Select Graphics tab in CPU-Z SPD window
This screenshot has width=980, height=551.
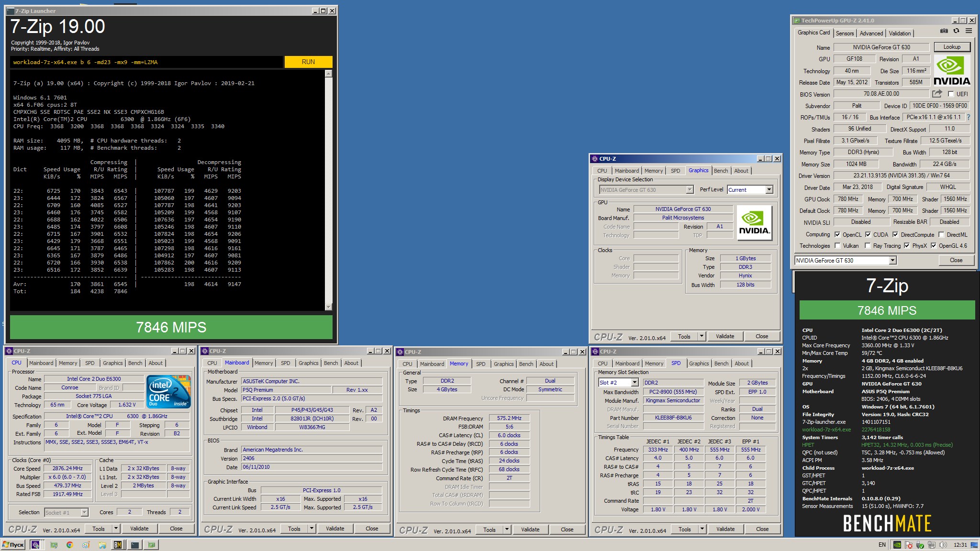pyautogui.click(x=699, y=364)
